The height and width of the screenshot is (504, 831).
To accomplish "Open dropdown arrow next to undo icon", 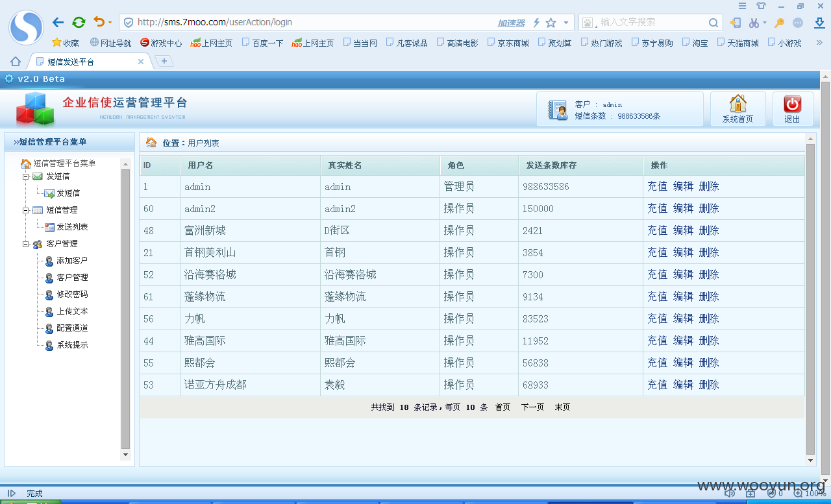I will point(110,23).
